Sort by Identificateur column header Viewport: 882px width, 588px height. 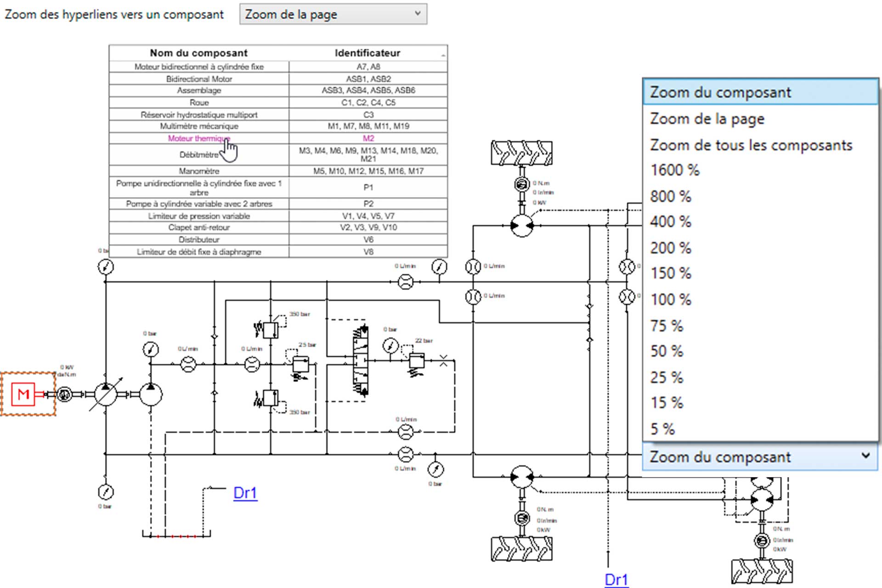tap(367, 53)
